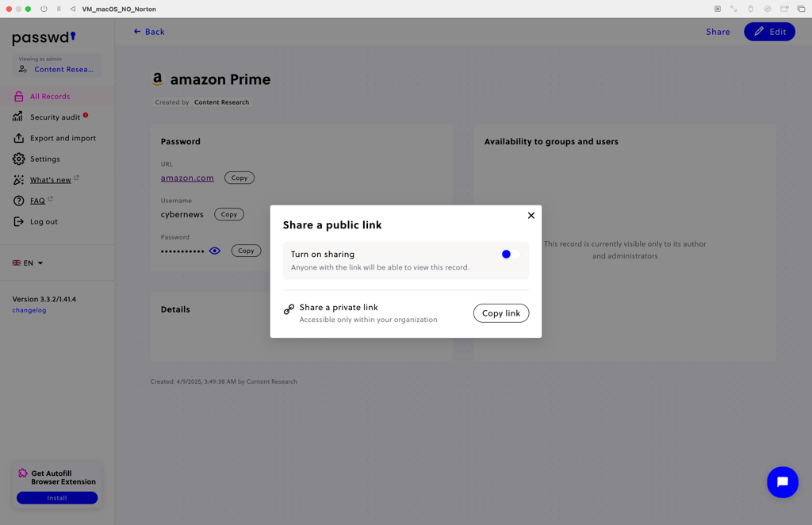Click the VM fullscreen arrows icon

tap(733, 9)
